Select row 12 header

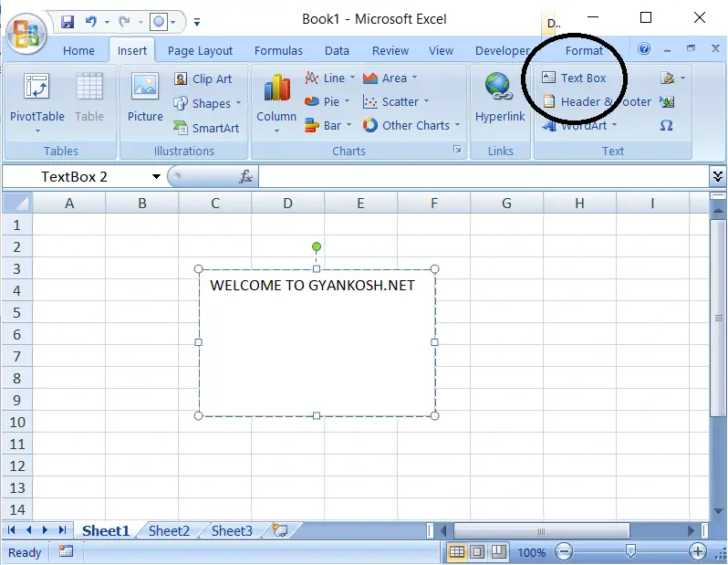click(16, 466)
